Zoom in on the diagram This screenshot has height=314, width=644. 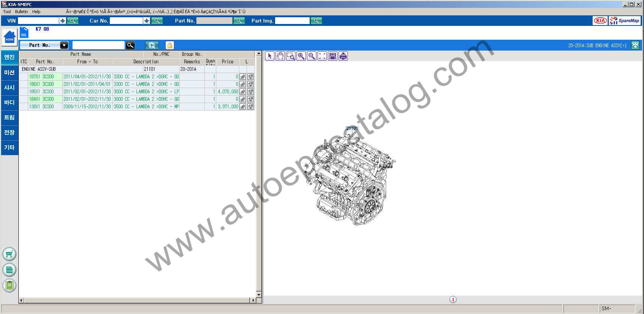tap(301, 56)
